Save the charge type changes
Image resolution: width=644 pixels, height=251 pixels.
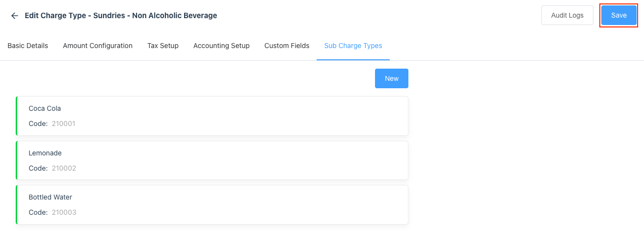coord(618,15)
